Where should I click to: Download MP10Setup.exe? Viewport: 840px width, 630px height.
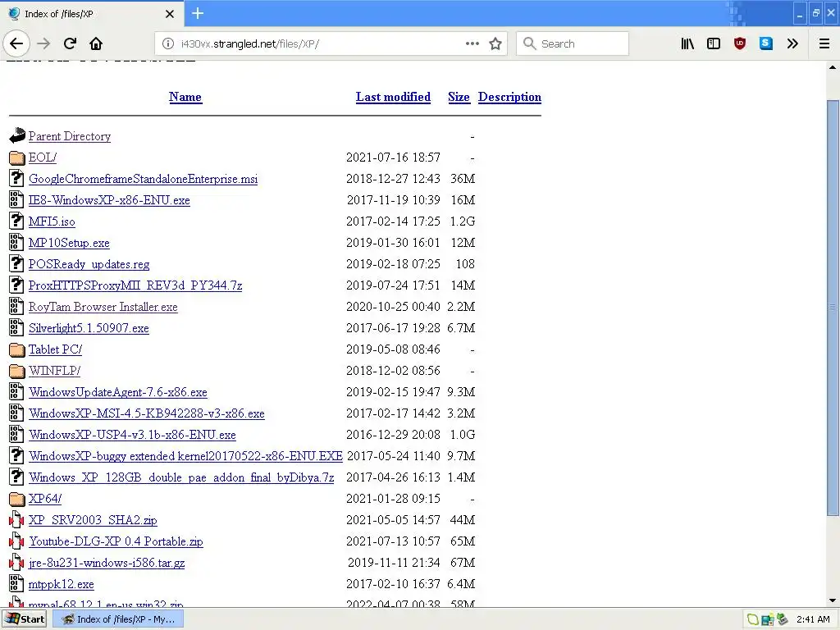(69, 243)
